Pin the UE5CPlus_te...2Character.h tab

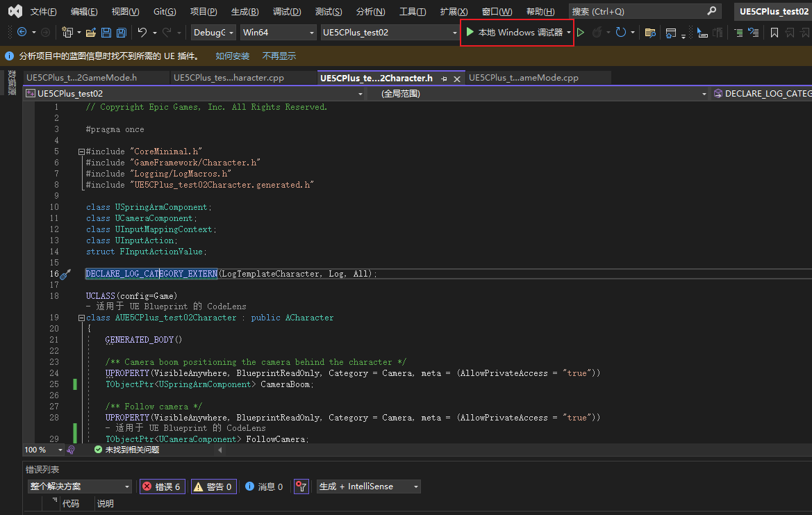click(x=444, y=79)
